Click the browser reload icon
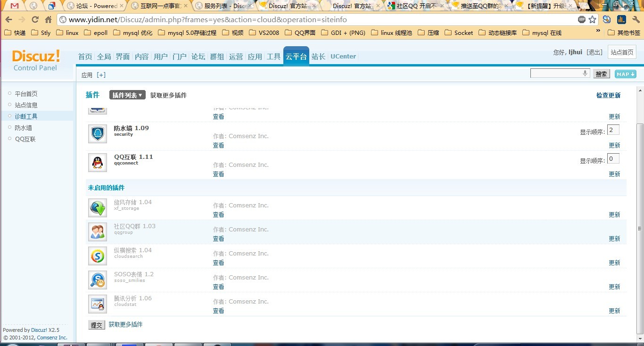Image resolution: width=644 pixels, height=346 pixels. [x=35, y=20]
